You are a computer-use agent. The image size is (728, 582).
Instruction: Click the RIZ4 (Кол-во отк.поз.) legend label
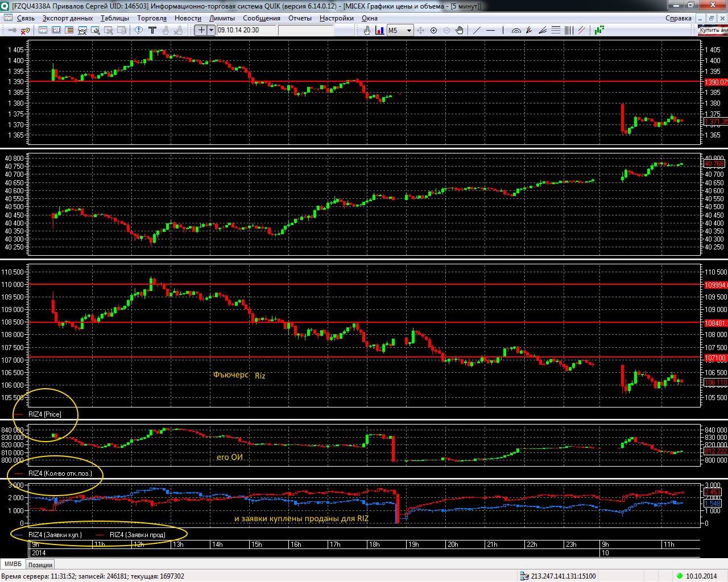pyautogui.click(x=60, y=473)
